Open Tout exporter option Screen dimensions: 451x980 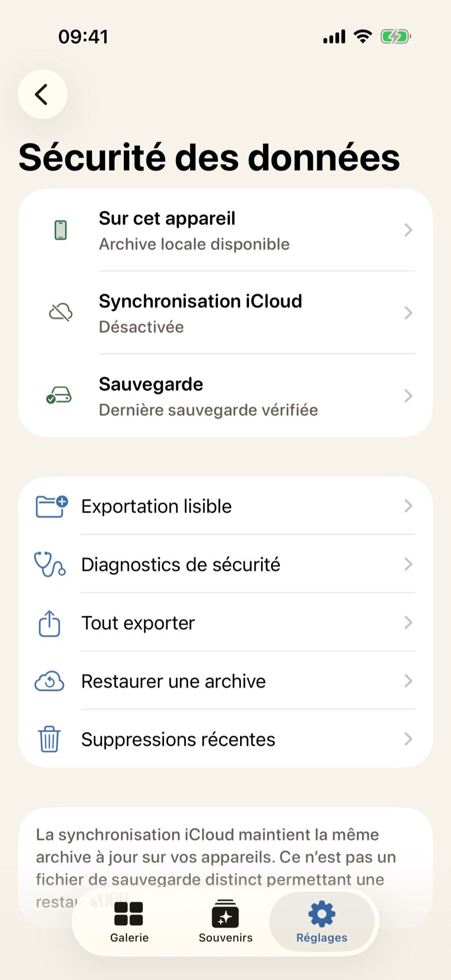(x=225, y=623)
